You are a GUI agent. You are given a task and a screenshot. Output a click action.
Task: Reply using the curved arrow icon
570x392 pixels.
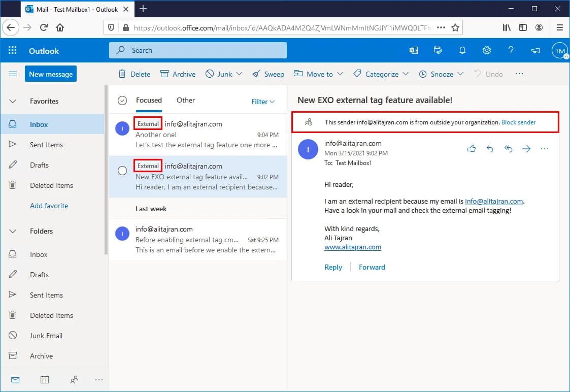coord(490,148)
